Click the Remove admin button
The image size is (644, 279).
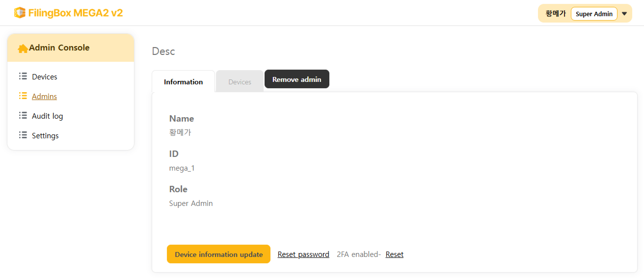pyautogui.click(x=297, y=79)
